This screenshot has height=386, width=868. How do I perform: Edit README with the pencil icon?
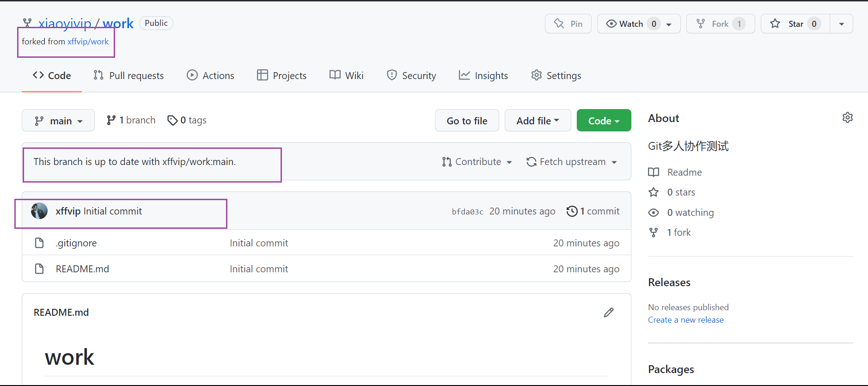(x=609, y=312)
